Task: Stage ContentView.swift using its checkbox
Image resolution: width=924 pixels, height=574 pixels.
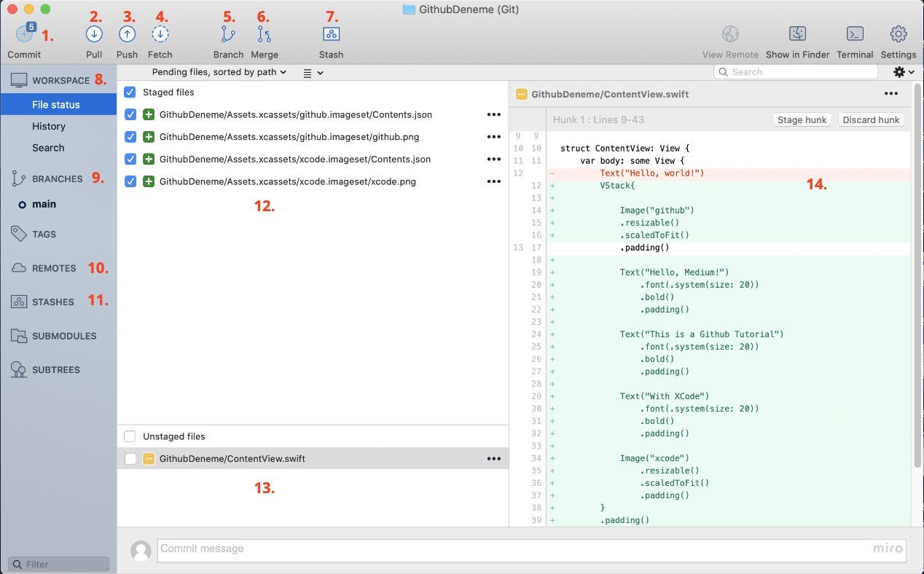Action: pyautogui.click(x=130, y=459)
